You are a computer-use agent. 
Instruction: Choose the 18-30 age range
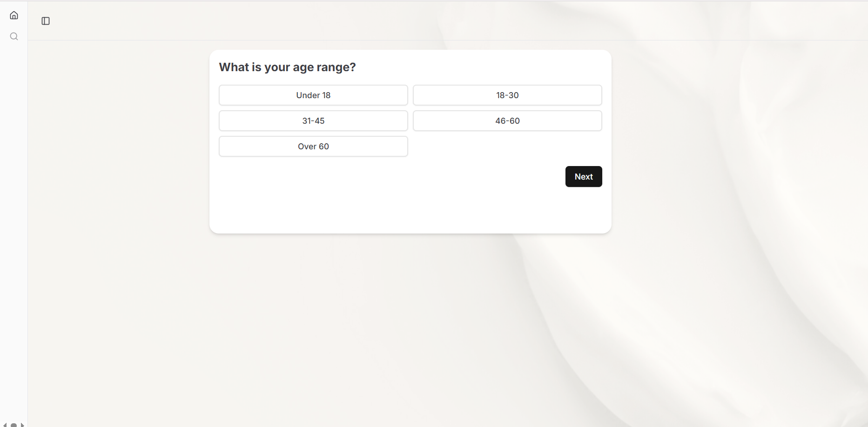pyautogui.click(x=507, y=95)
